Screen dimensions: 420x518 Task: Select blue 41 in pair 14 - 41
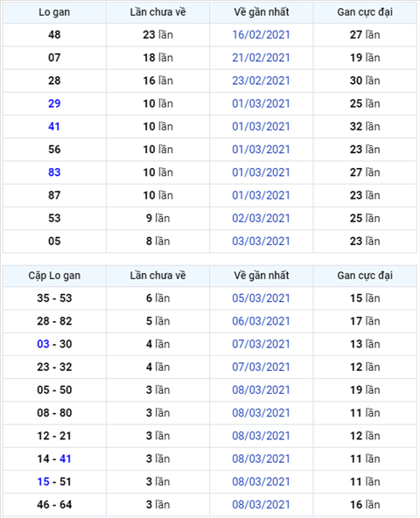coord(66,458)
